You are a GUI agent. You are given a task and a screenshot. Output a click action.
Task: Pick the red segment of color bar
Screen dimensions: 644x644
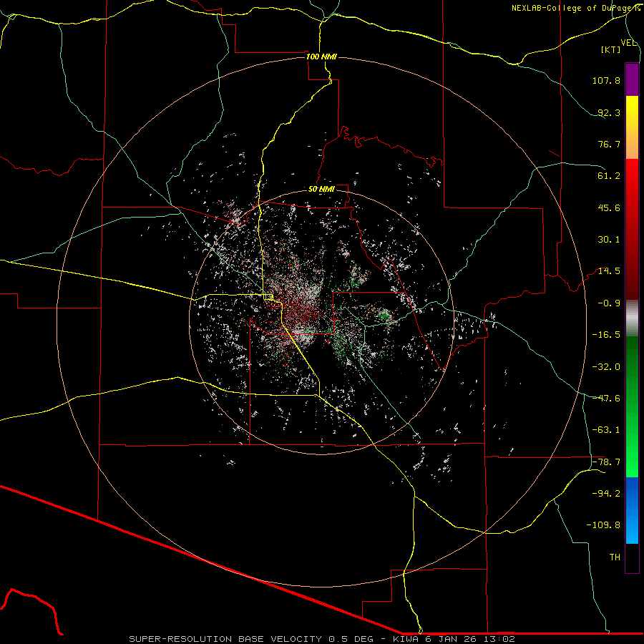632,229
